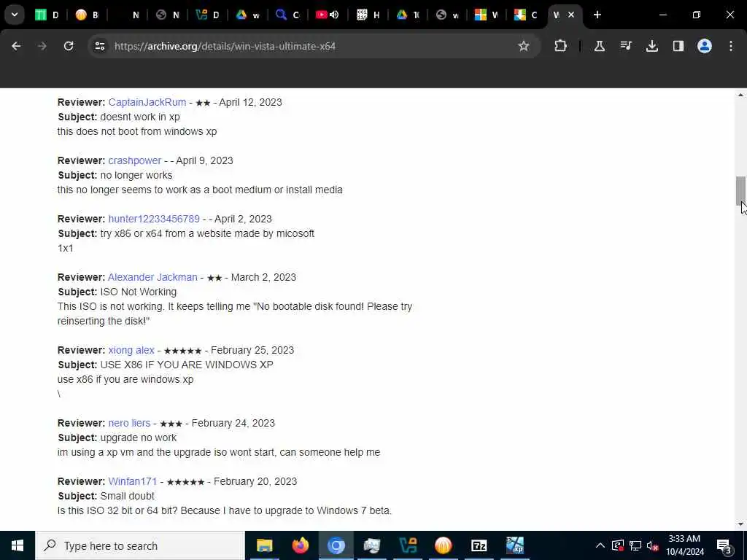Click the browser forward arrow
Viewport: 747px width, 560px height.
coord(42,46)
